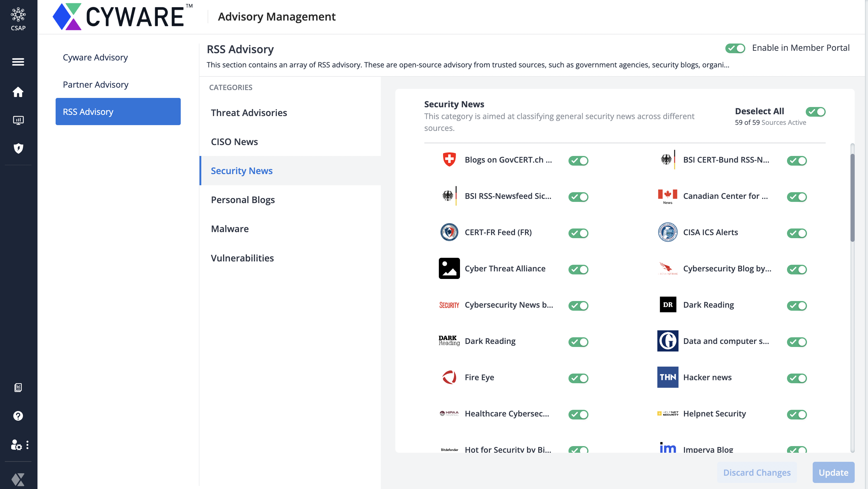Open the hamburger menu in sidebar

[18, 62]
